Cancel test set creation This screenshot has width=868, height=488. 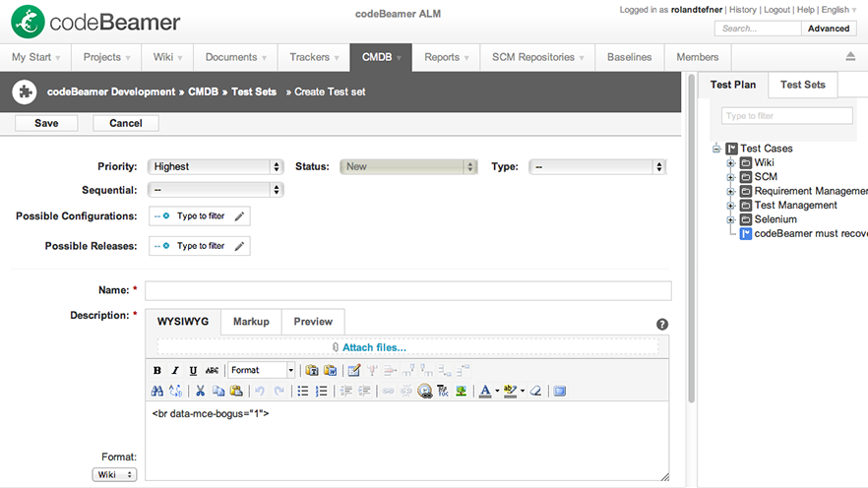pos(126,123)
